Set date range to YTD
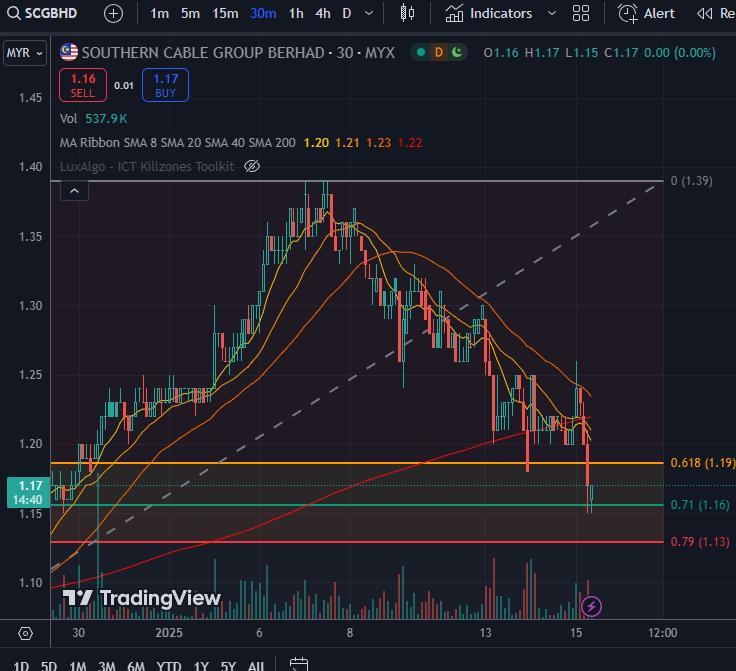The image size is (736, 671). click(169, 666)
